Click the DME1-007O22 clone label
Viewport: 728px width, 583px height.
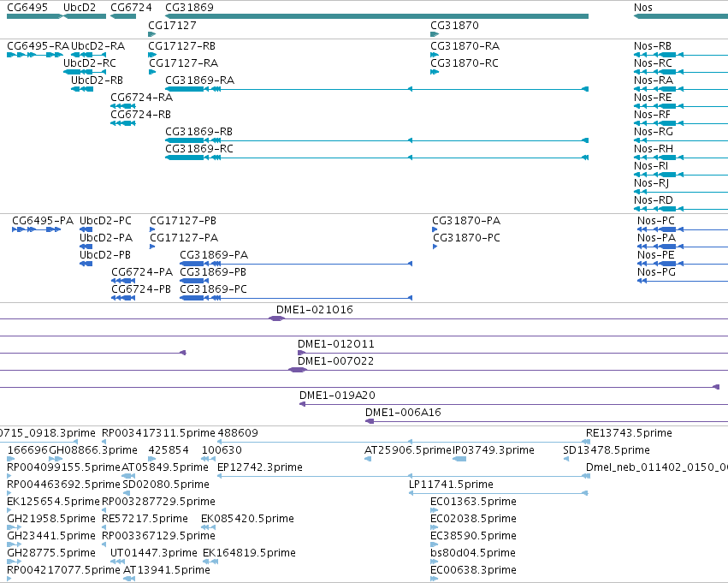pyautogui.click(x=335, y=361)
